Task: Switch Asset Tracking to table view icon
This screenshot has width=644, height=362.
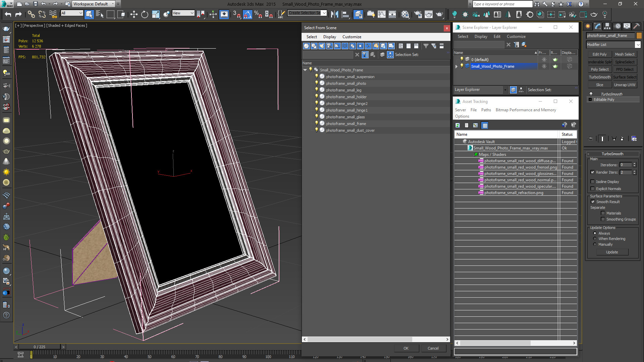Action: 485,125
